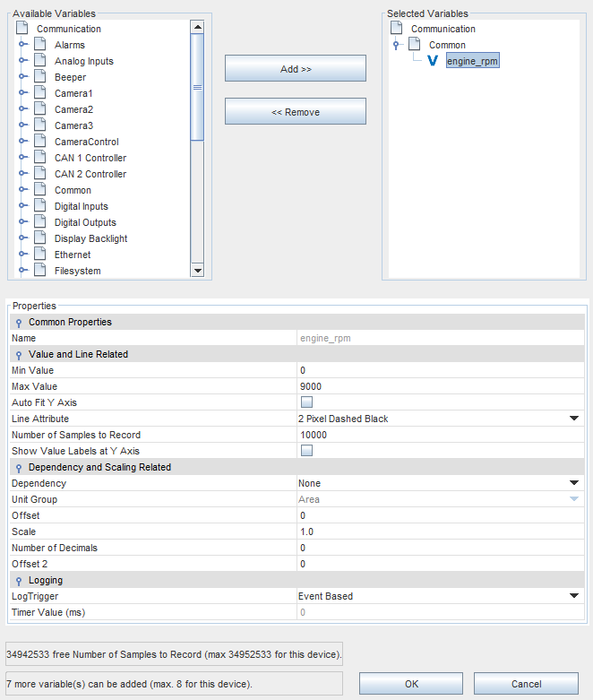The width and height of the screenshot is (593, 700).
Task: Click the << Remove button
Action: pyautogui.click(x=296, y=111)
